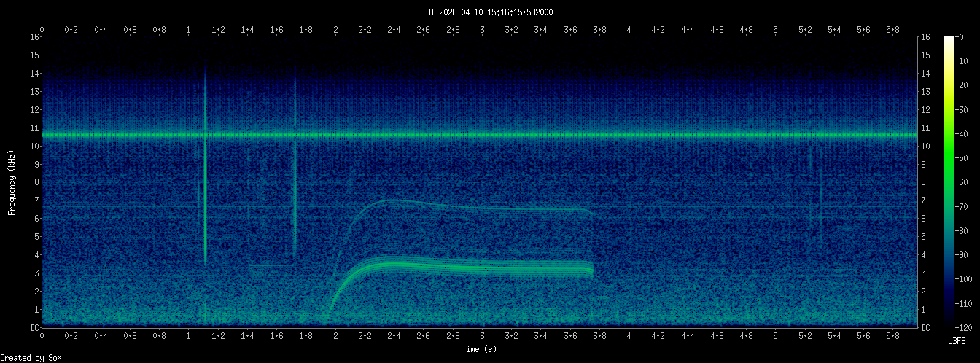Click the 'dBFS' label under the color bar

pos(957,341)
